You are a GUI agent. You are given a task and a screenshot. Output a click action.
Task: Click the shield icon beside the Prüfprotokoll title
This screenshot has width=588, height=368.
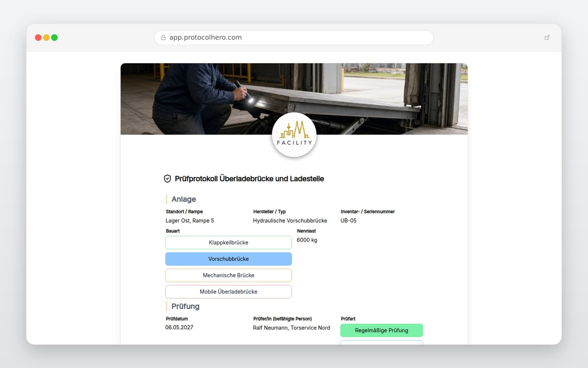point(167,179)
